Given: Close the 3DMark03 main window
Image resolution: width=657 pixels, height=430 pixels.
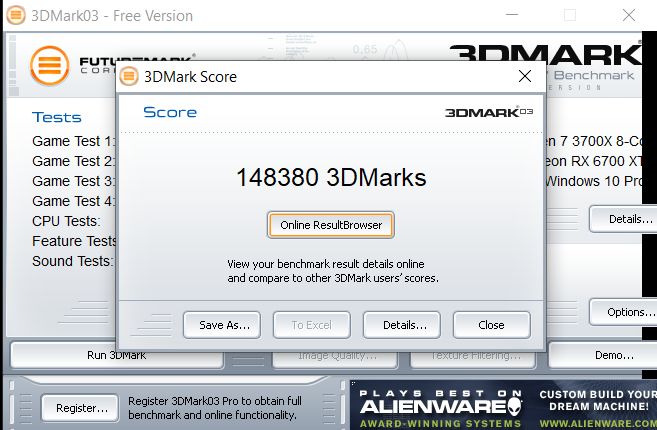Looking at the screenshot, I should pos(629,16).
